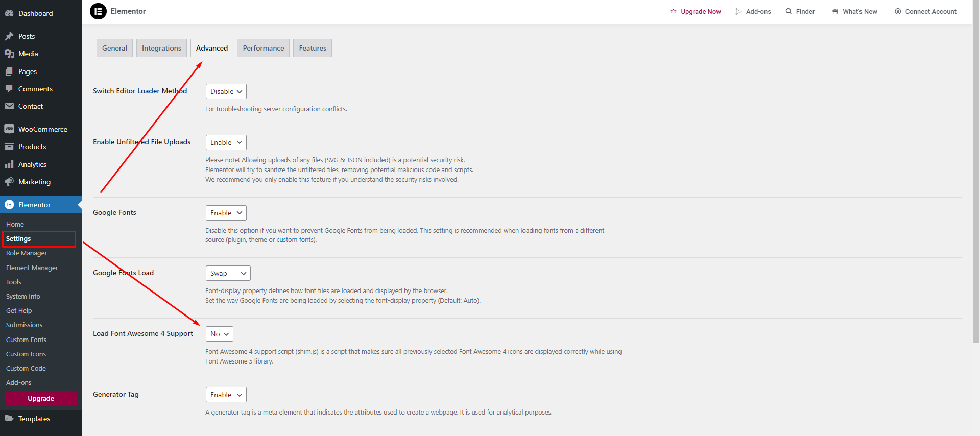Open the Generator Tag dropdown
980x436 pixels.
pos(226,395)
